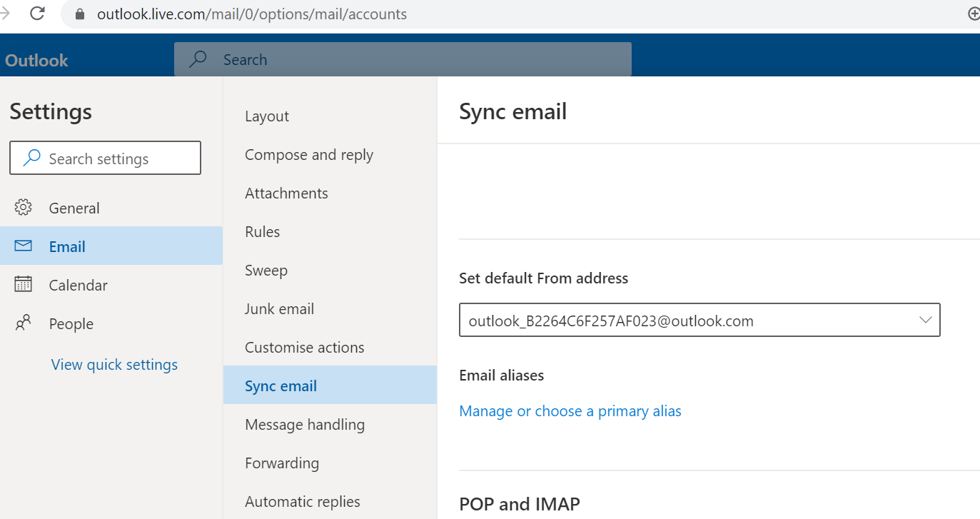
Task: Click the POP and IMAP heading
Action: [x=520, y=504]
